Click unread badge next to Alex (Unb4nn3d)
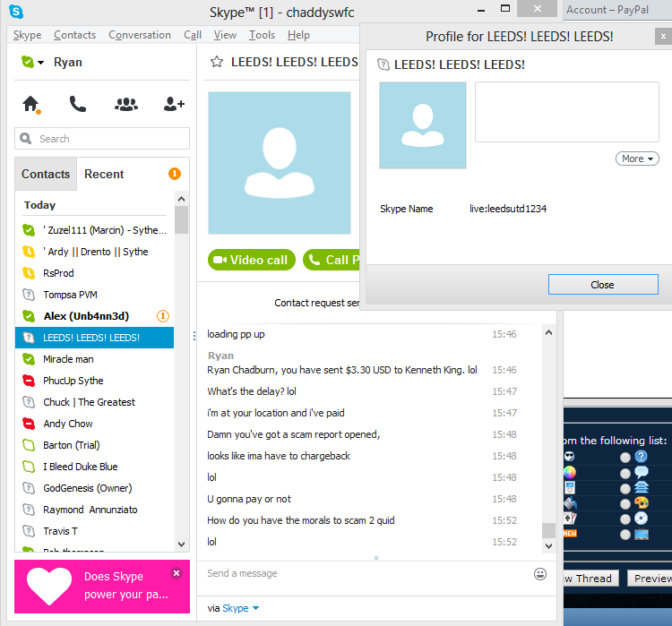This screenshot has width=672, height=626. pos(163,316)
